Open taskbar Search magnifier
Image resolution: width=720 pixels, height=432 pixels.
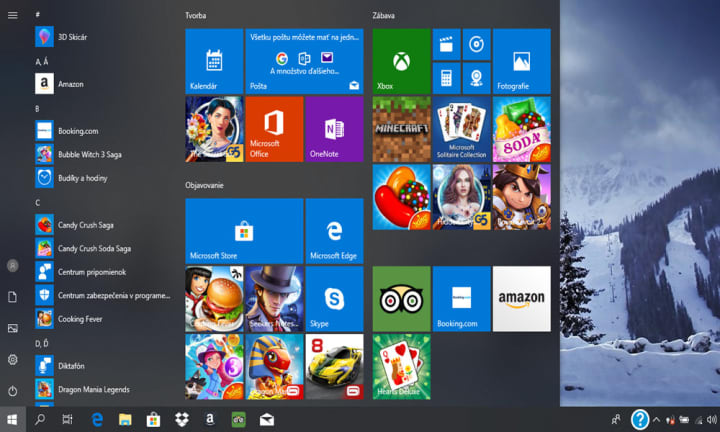coord(40,419)
